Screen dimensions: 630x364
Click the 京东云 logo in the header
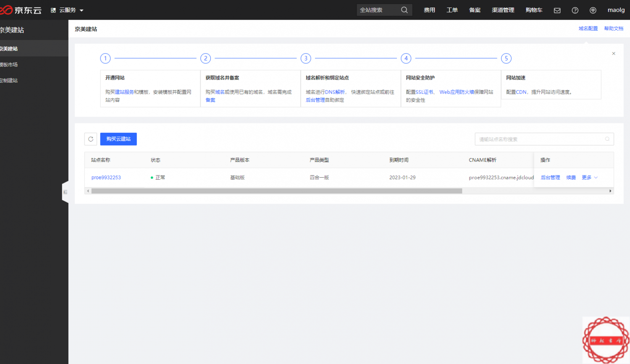pyautogui.click(x=21, y=10)
